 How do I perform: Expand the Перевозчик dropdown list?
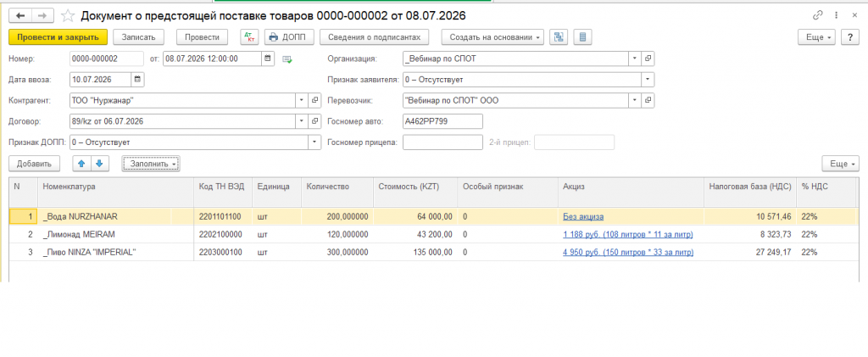click(x=634, y=100)
